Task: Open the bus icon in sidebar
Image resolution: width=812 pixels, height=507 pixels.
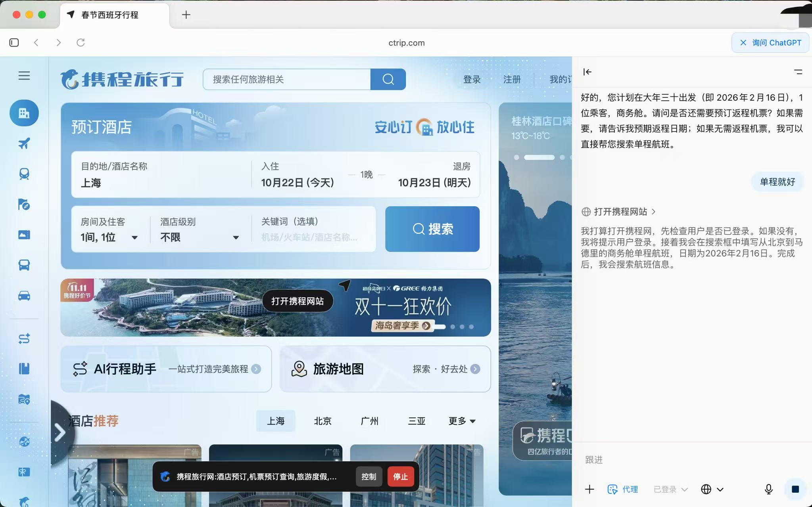Action: pos(24,265)
